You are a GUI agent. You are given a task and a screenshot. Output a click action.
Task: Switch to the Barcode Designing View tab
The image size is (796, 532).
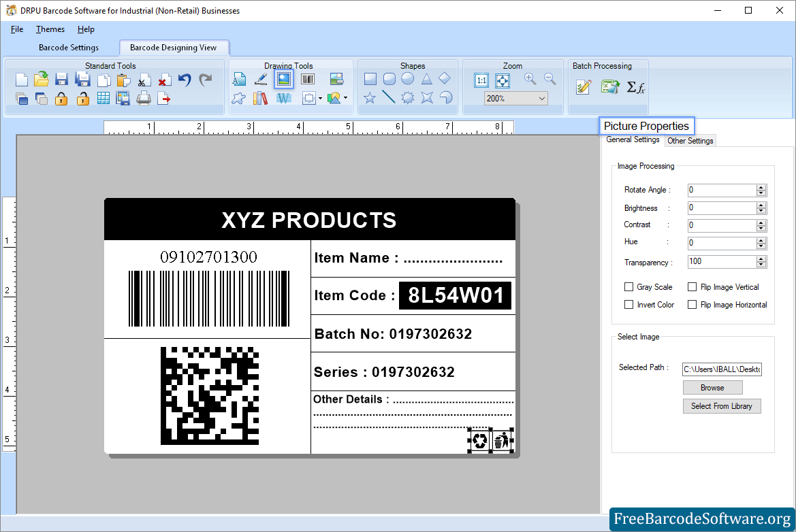pyautogui.click(x=174, y=47)
